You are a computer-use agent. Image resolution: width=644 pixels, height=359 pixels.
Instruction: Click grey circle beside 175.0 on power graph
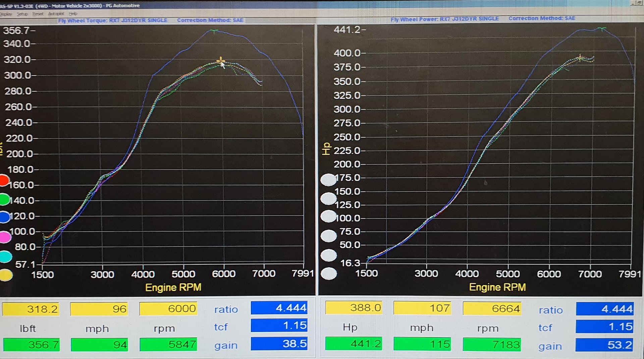[x=328, y=180]
